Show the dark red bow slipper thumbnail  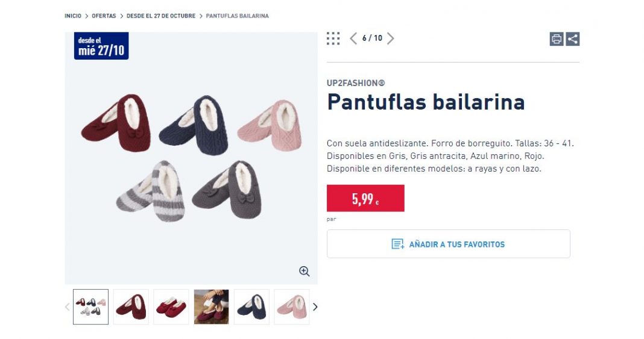131,307
